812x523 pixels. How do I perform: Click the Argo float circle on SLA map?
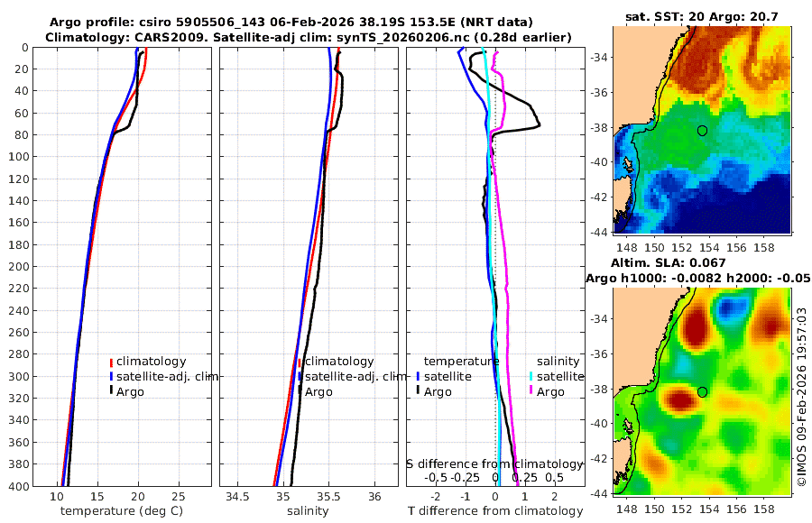coord(702,392)
